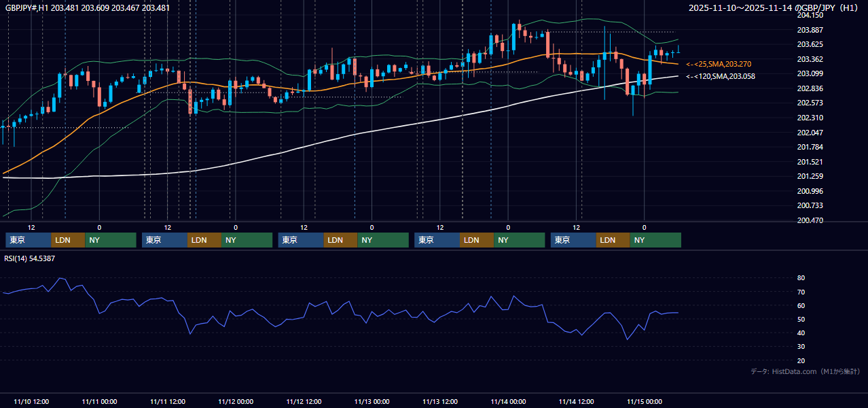Select the last NY session block
The height and width of the screenshot is (408, 868).
tap(655, 240)
